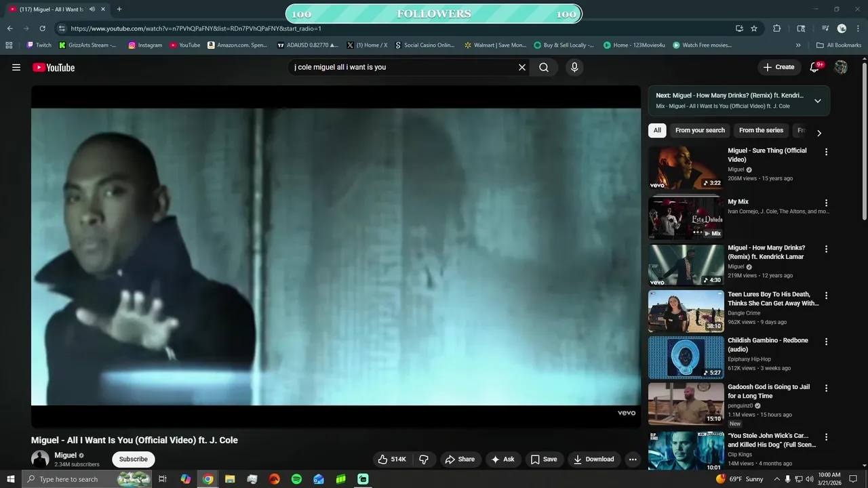
Task: Open the install app icon in address bar
Action: pos(739,28)
